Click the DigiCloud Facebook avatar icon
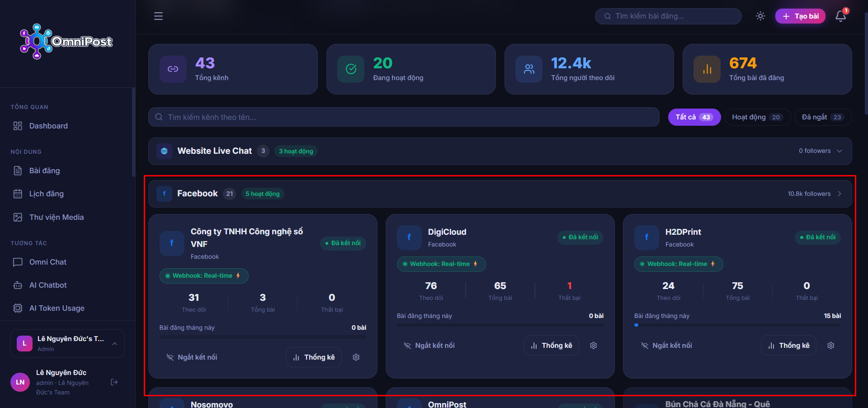868x408 pixels. tap(409, 237)
